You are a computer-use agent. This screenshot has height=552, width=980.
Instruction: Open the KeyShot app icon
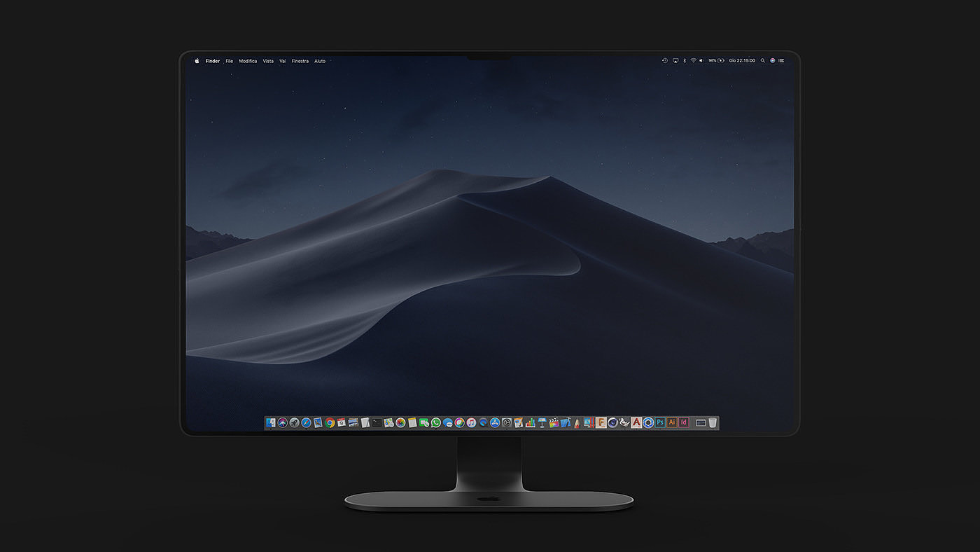pyautogui.click(x=648, y=423)
